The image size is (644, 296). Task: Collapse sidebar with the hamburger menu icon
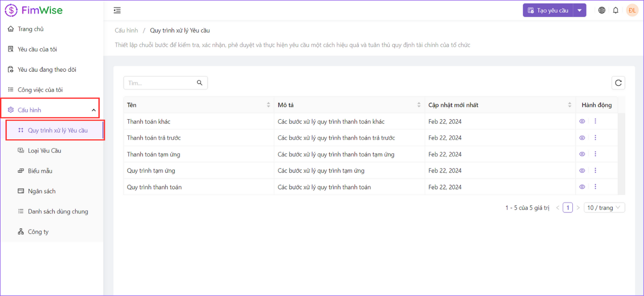[117, 11]
